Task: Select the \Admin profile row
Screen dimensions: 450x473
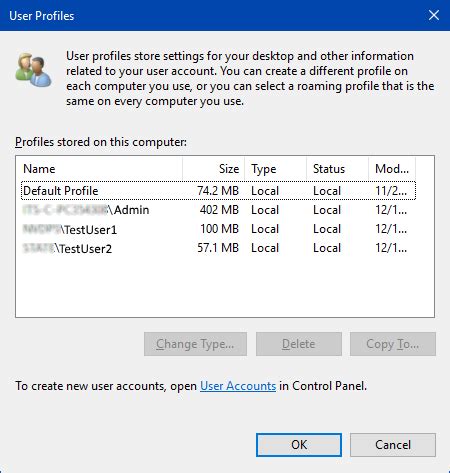Action: (x=218, y=210)
